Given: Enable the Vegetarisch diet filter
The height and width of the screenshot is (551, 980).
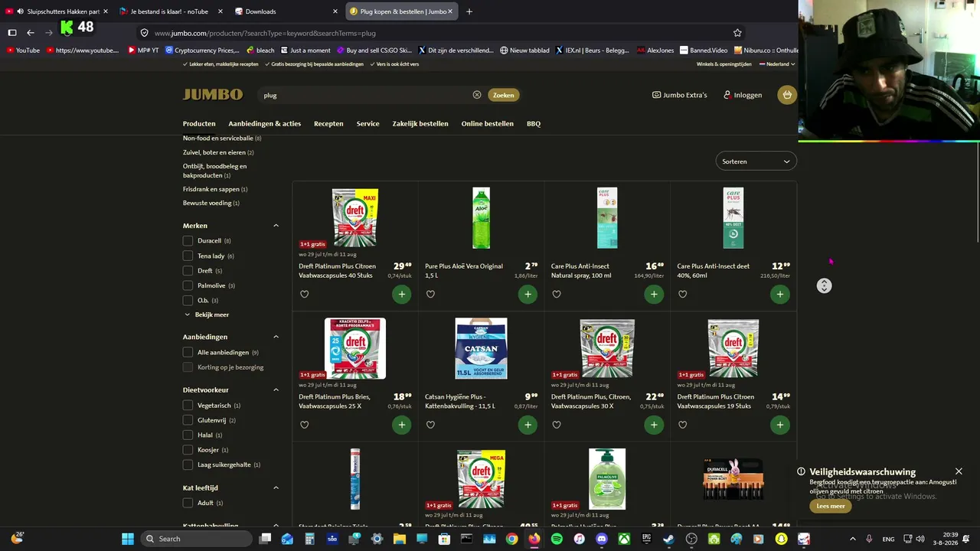Looking at the screenshot, I should coord(188,406).
